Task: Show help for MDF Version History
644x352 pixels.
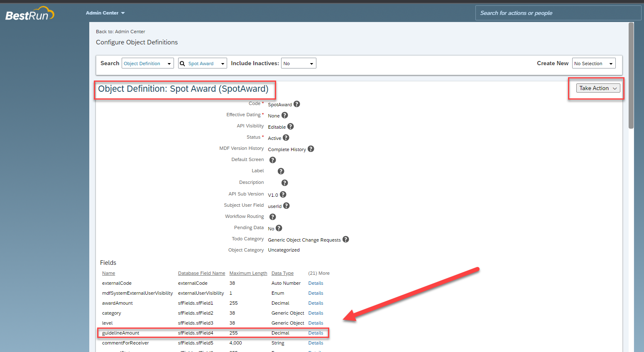Action: tap(311, 149)
